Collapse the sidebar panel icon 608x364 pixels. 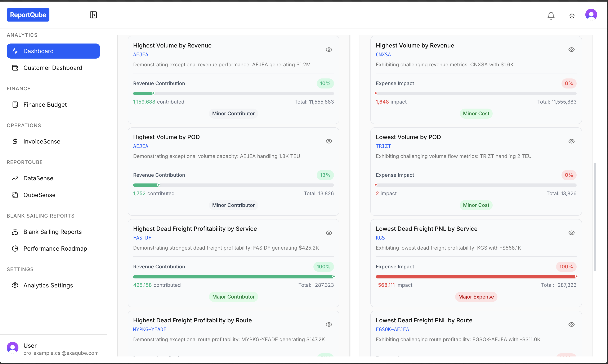93,15
